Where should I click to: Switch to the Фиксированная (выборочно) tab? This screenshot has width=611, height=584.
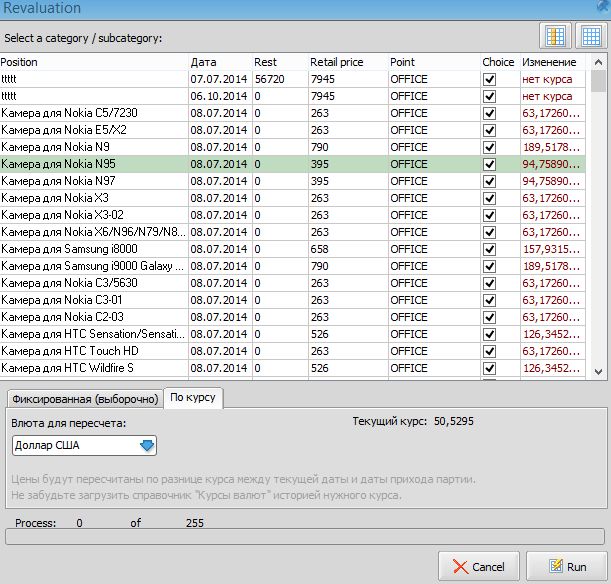tap(84, 399)
